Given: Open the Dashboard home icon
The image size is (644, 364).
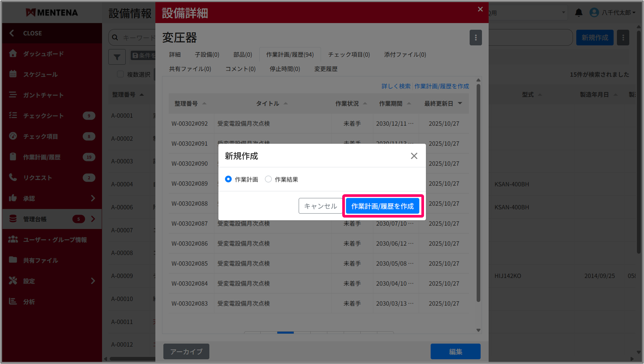Looking at the screenshot, I should [x=13, y=53].
